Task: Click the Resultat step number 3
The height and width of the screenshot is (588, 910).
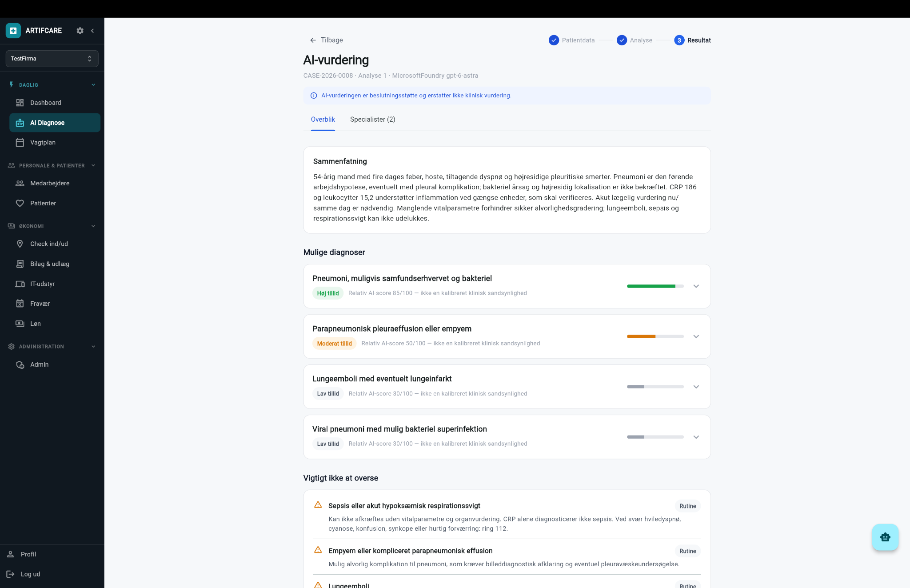Action: tap(679, 40)
